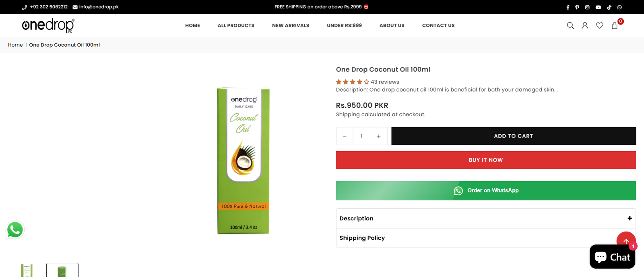Open the YouTube channel icon
This screenshot has height=277, width=644.
pyautogui.click(x=598, y=7)
